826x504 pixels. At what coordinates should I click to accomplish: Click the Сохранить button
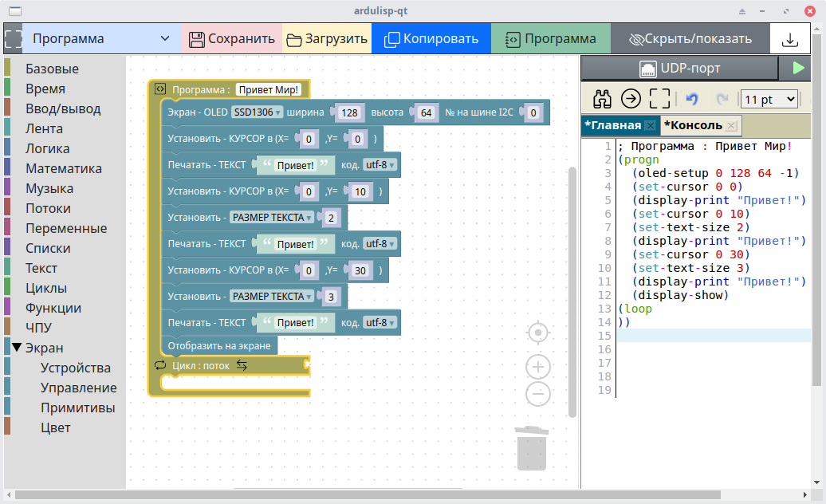[232, 39]
